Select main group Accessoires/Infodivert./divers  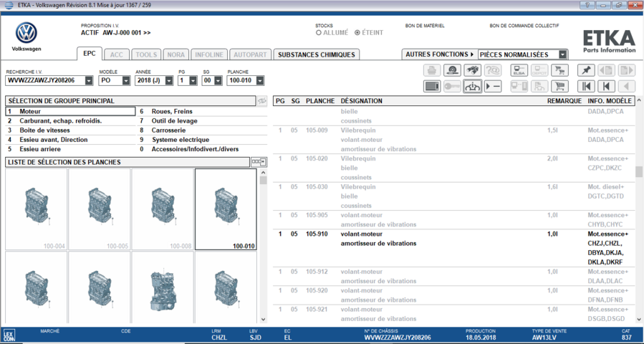[x=202, y=149]
